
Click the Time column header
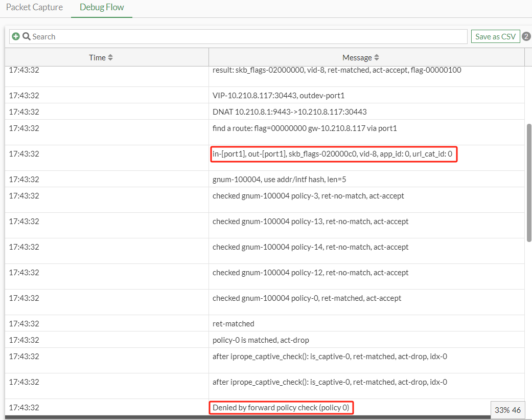[97, 58]
